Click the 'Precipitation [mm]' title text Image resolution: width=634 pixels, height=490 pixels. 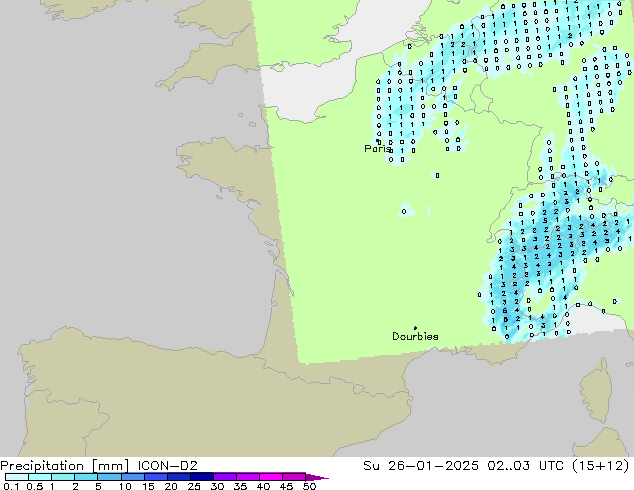65,466
